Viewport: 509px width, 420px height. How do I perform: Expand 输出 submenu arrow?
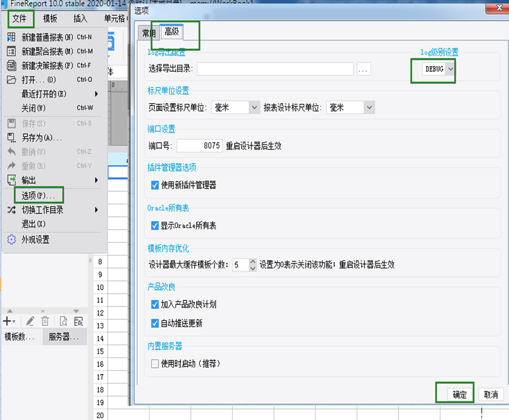(x=97, y=180)
